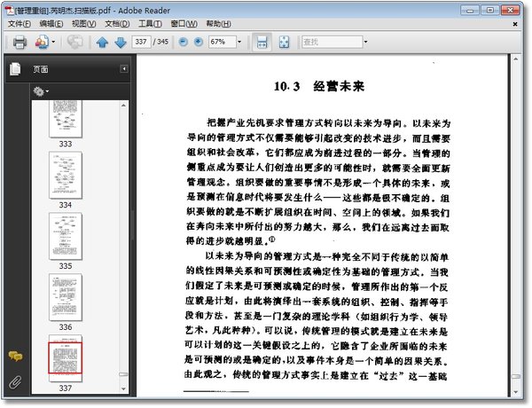Open the 视图(V) menu

pyautogui.click(x=84, y=24)
